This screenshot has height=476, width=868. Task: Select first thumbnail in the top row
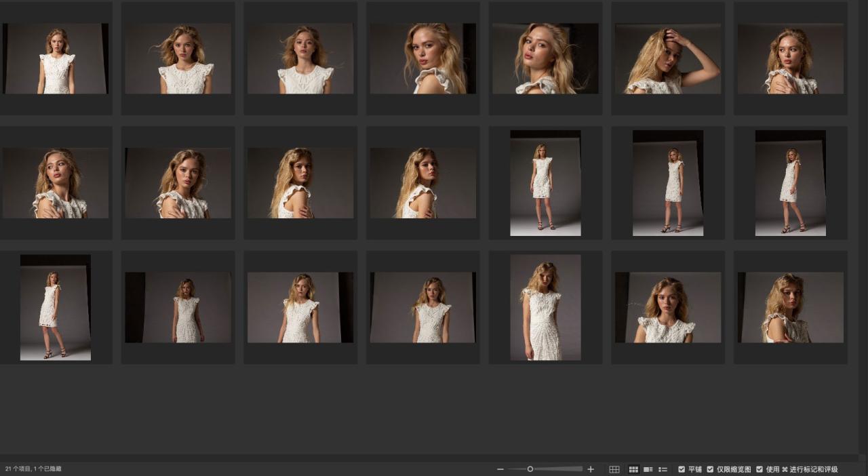[x=56, y=59]
